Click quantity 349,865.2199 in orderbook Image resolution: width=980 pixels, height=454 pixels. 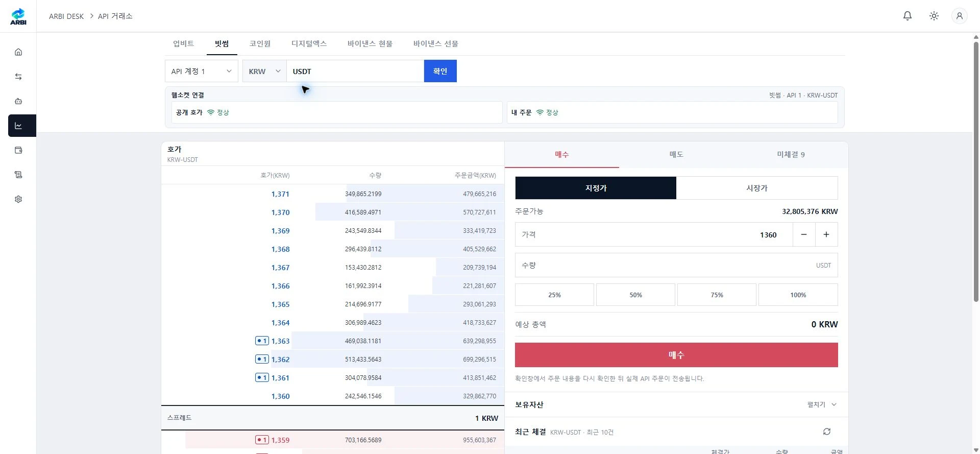click(x=363, y=194)
